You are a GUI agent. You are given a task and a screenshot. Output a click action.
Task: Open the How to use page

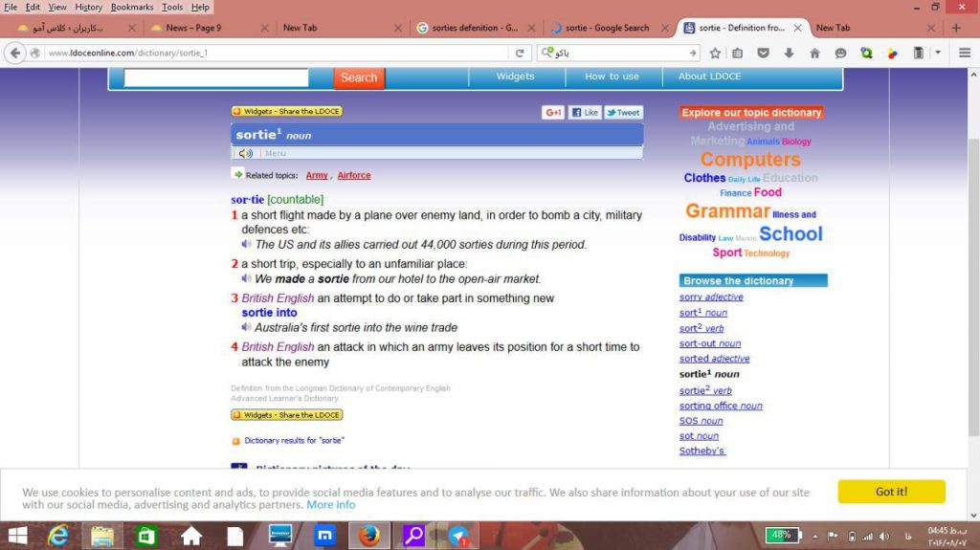612,77
